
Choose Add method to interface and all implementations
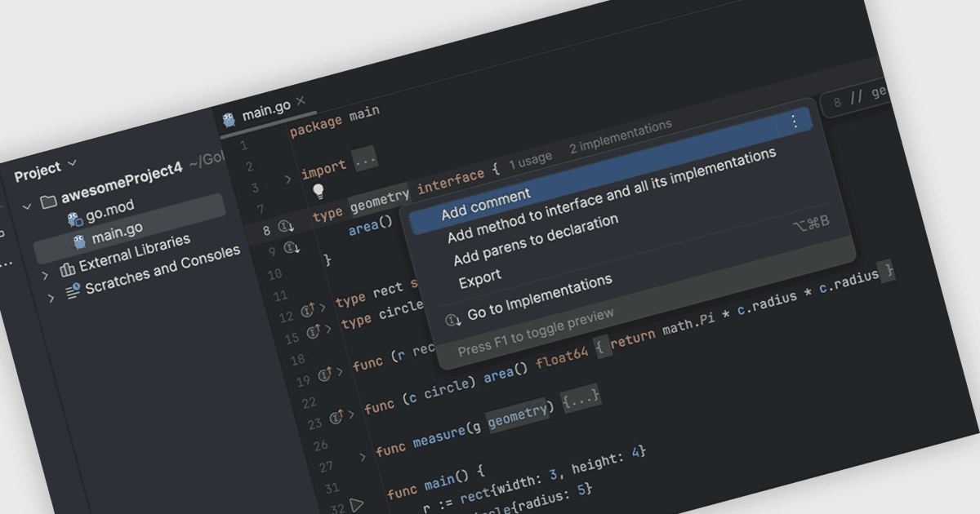[612, 195]
